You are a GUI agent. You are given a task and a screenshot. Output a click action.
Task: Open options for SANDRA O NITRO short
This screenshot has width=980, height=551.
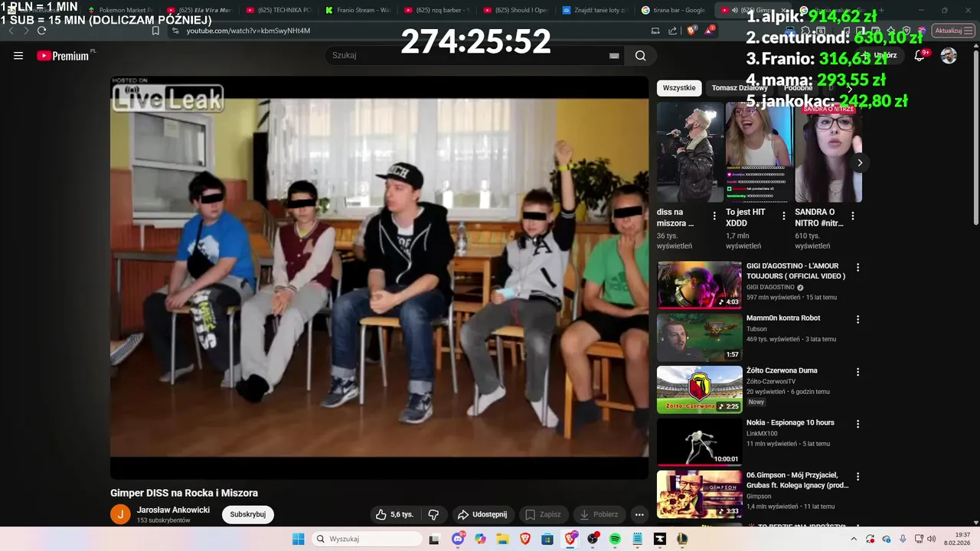tap(852, 216)
